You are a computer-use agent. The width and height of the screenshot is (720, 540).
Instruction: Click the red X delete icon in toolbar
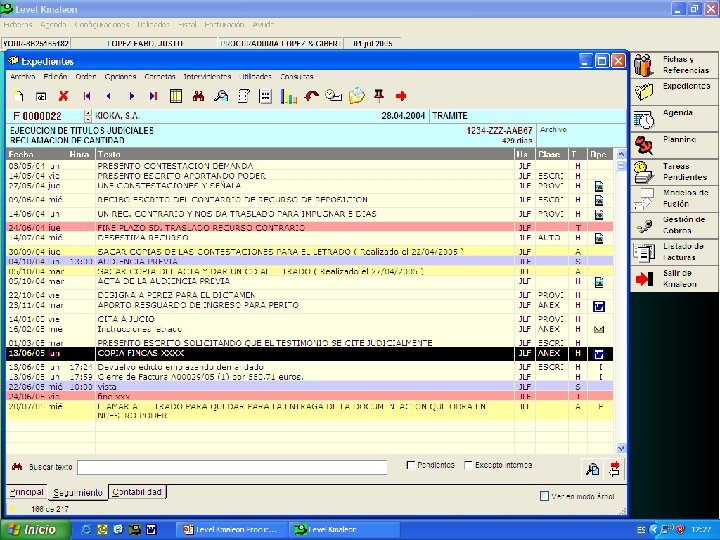pyautogui.click(x=63, y=97)
